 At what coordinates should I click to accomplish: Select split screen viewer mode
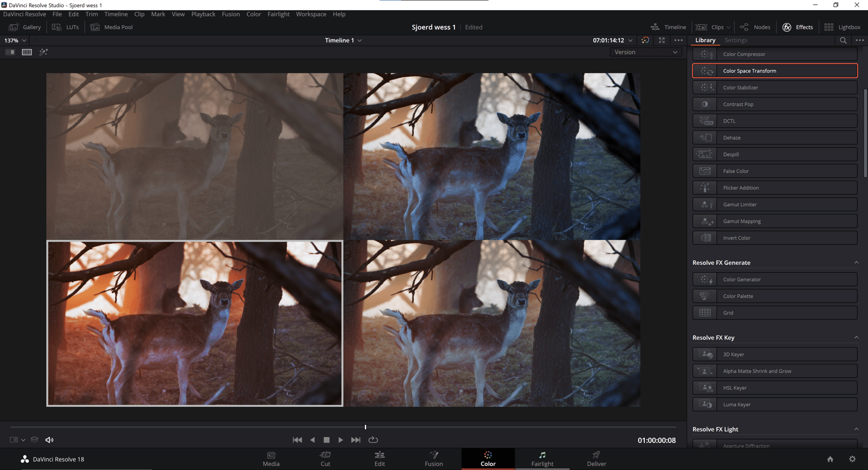27,52
